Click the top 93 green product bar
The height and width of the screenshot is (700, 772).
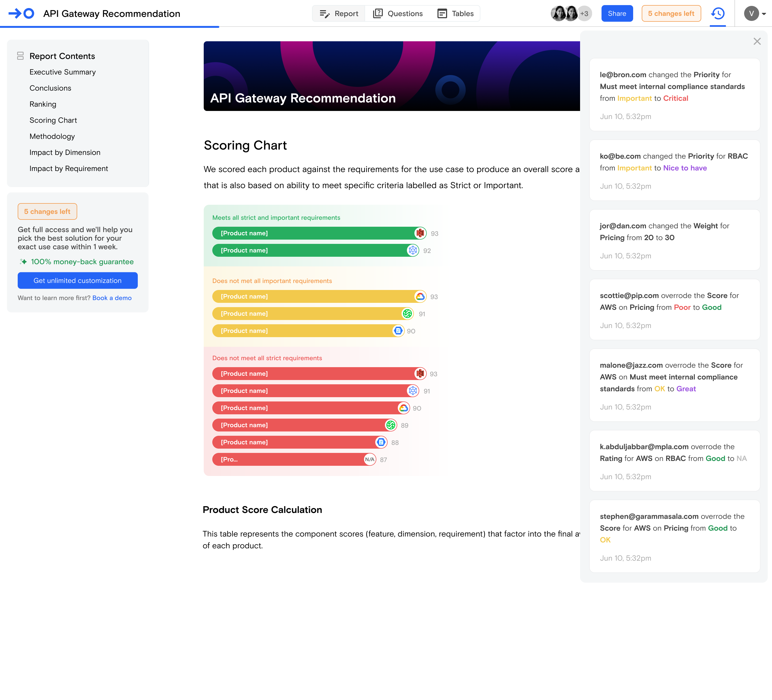coord(314,233)
